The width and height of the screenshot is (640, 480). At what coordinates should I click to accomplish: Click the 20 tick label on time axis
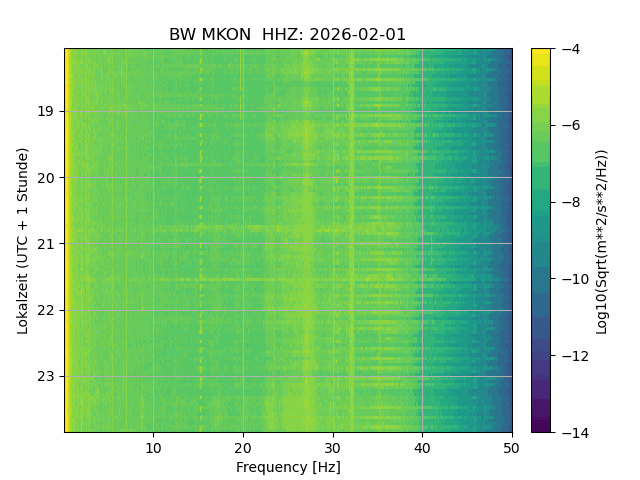coord(45,178)
